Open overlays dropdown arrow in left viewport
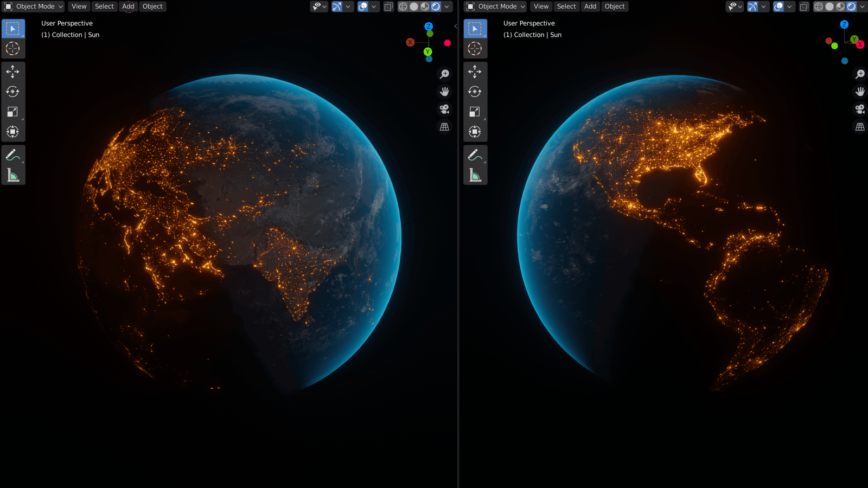 (x=374, y=7)
